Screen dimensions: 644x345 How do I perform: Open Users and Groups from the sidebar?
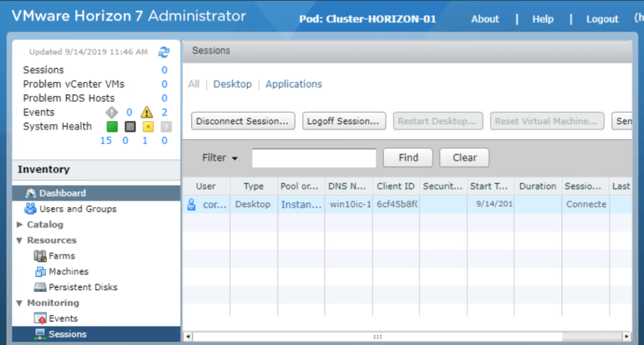77,209
